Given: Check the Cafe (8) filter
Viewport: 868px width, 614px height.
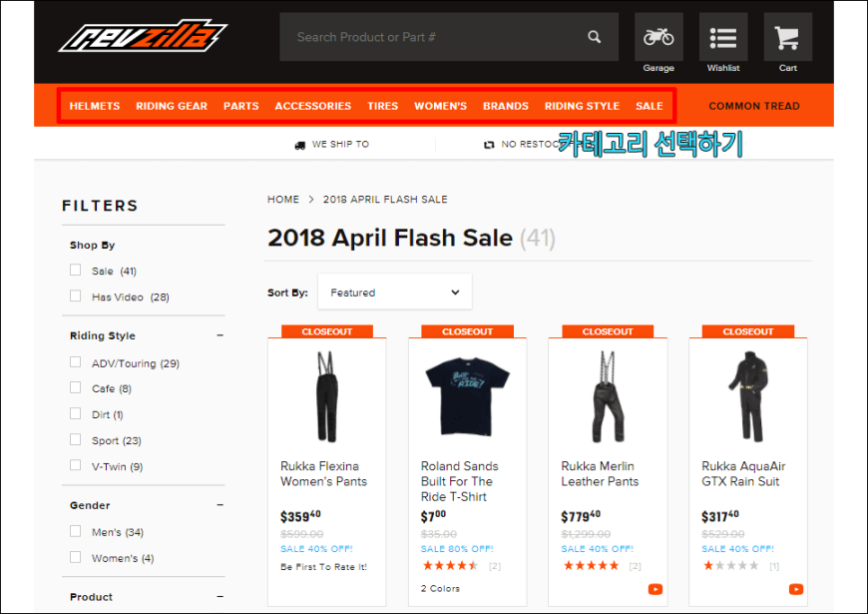Looking at the screenshot, I should 75,387.
